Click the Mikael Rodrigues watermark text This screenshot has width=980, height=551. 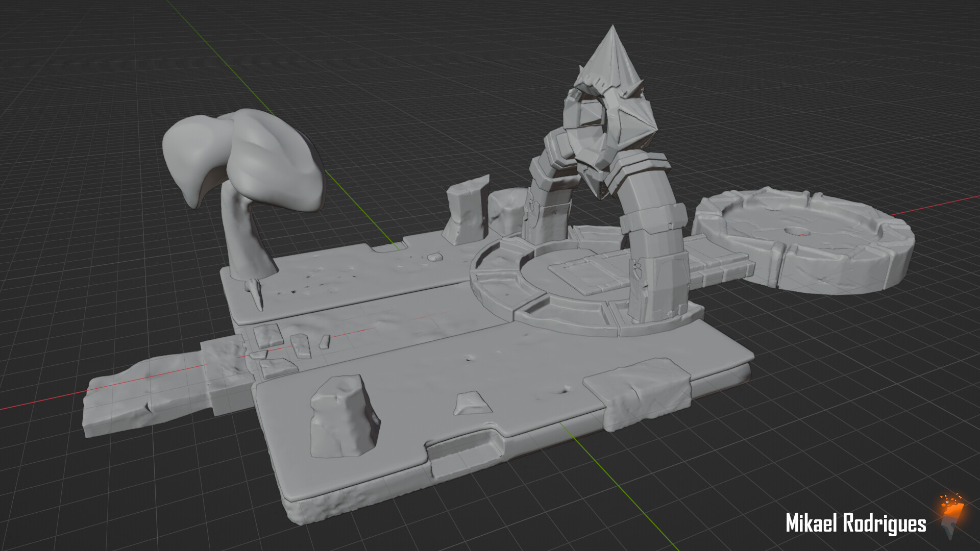855,523
